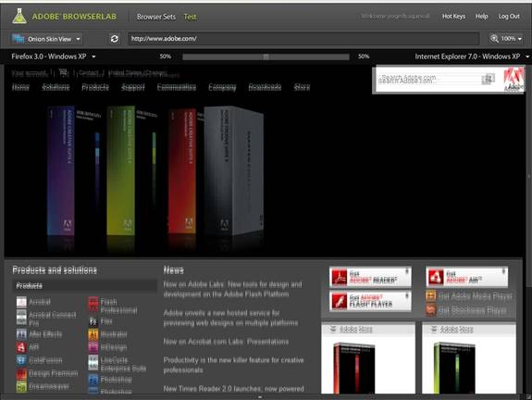This screenshot has height=400, width=532.
Task: Click the 'Now on Adobe Labs' news link
Action: (232, 289)
